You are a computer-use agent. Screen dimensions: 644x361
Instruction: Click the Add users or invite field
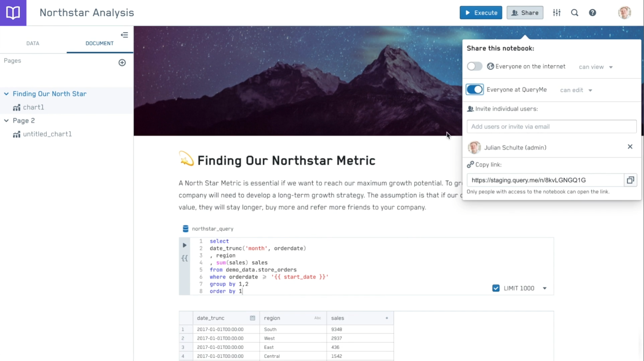point(551,127)
